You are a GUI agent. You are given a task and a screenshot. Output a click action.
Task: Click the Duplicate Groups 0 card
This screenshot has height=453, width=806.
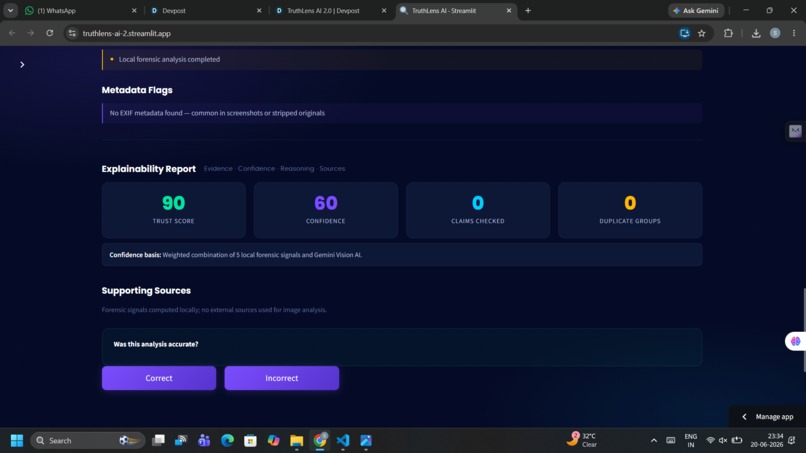(630, 210)
